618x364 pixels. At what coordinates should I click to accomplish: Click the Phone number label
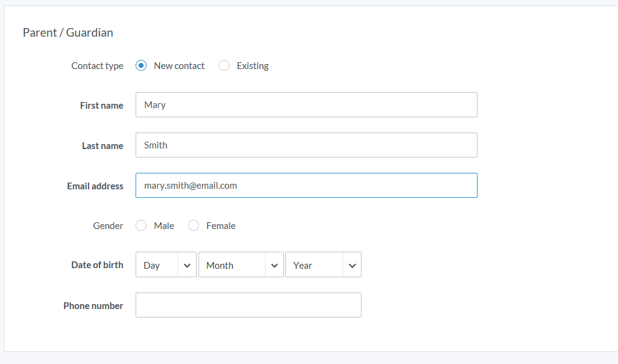93,306
